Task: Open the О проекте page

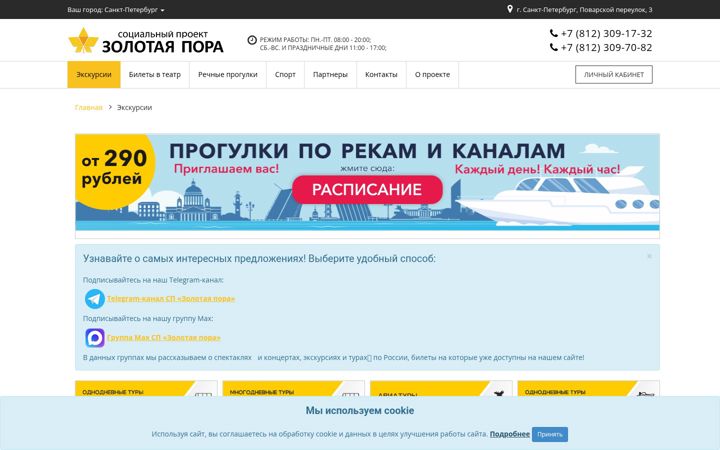Action: [x=433, y=74]
